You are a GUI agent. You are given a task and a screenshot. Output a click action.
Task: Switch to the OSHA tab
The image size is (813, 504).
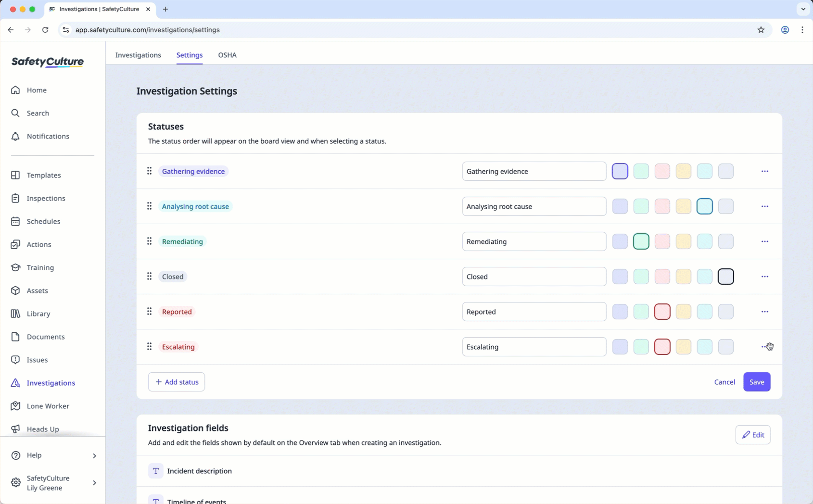(227, 55)
